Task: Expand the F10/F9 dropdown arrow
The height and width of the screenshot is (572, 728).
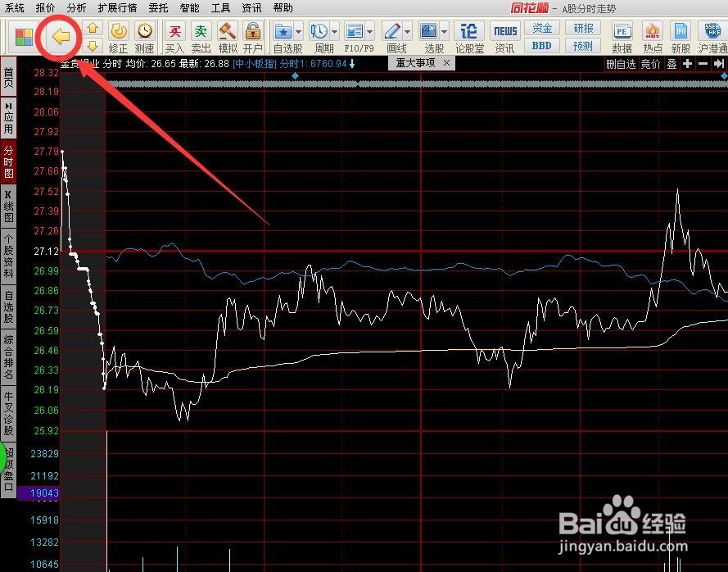Action: click(370, 32)
